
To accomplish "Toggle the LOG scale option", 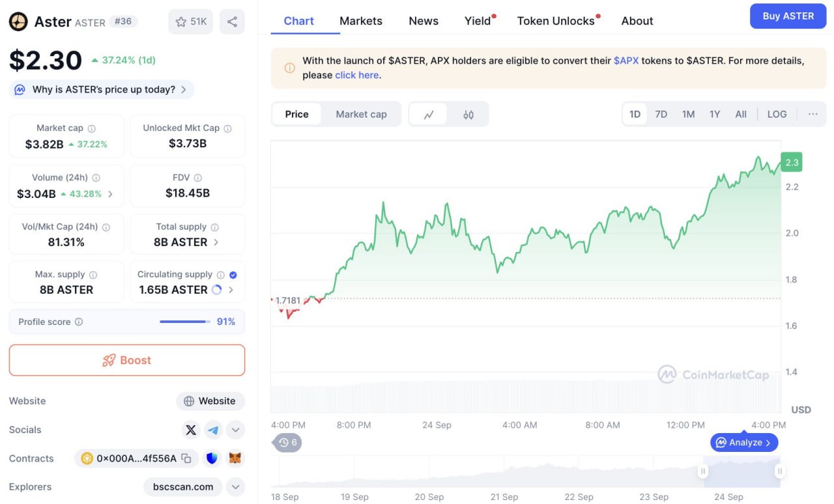I will click(x=777, y=115).
